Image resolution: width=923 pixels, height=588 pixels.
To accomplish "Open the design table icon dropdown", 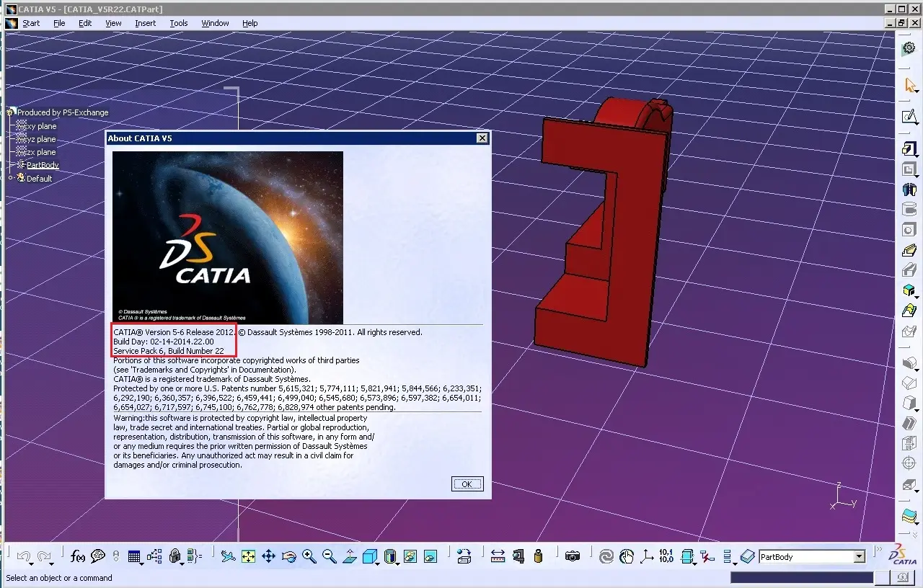I will 142,563.
